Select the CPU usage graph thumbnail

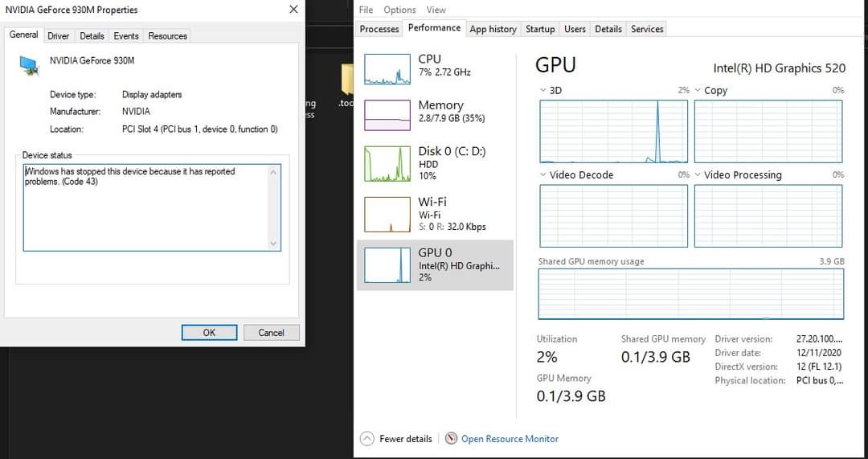(x=387, y=69)
